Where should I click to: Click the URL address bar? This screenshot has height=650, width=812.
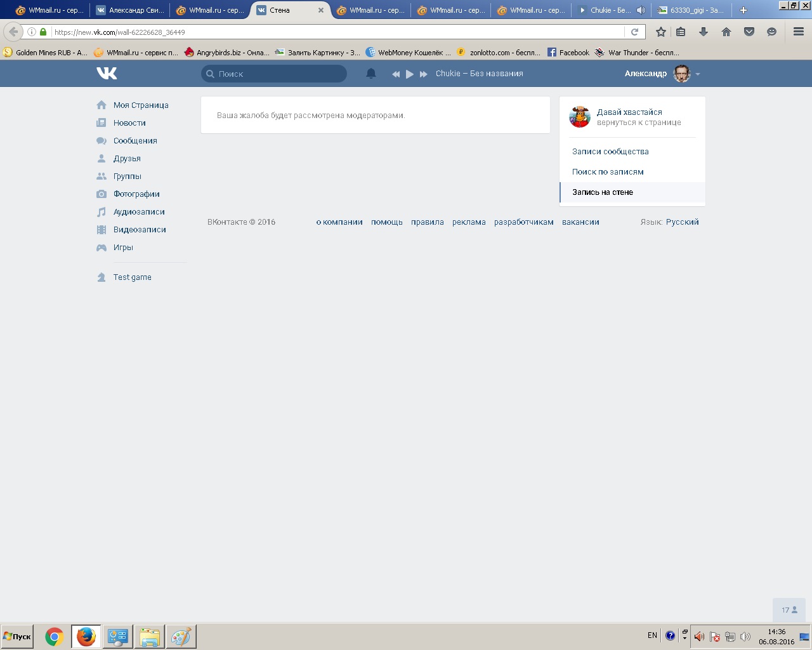click(336, 32)
